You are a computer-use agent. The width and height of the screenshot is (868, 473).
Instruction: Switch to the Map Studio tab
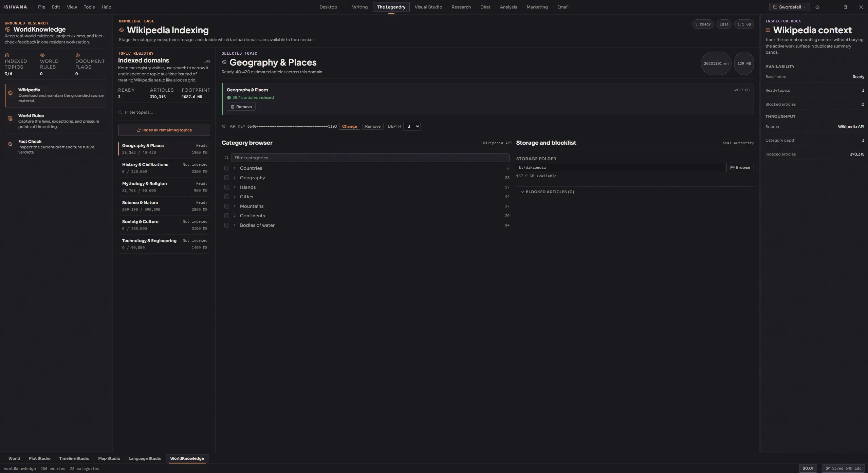109,458
